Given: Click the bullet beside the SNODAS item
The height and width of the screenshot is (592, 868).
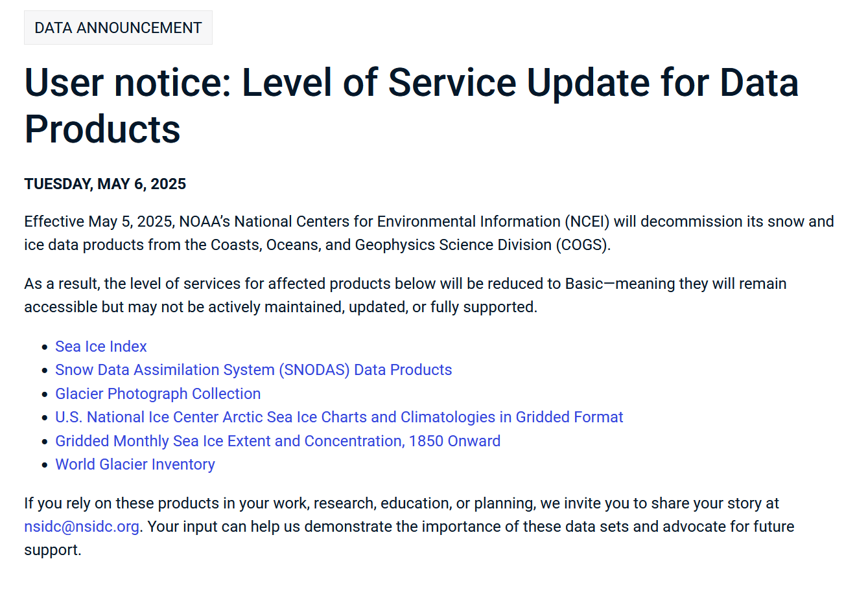Looking at the screenshot, I should pos(44,370).
